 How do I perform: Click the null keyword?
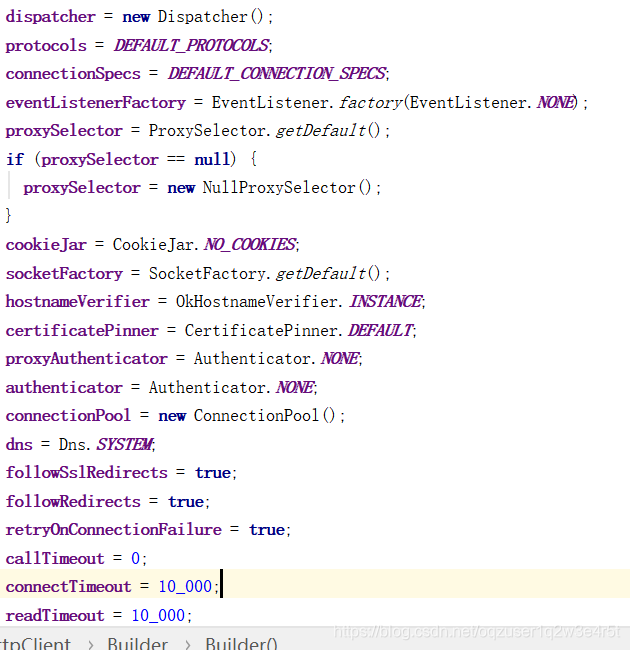tap(212, 159)
